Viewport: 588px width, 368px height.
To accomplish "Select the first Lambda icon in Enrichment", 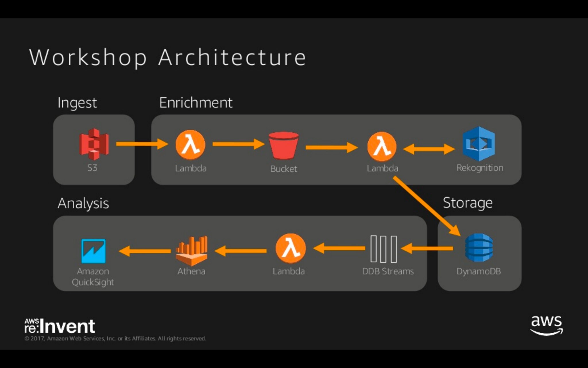I will pos(190,144).
